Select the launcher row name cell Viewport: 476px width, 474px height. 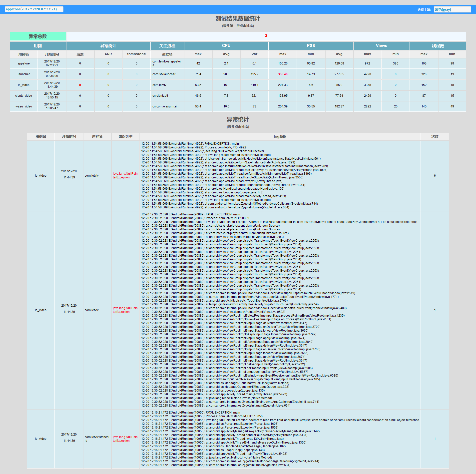(24, 74)
